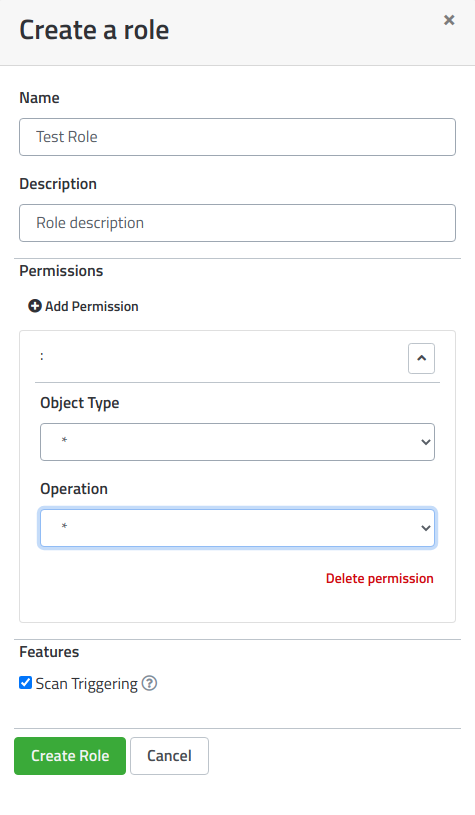
Task: Click the Description field label
Action: (x=58, y=184)
